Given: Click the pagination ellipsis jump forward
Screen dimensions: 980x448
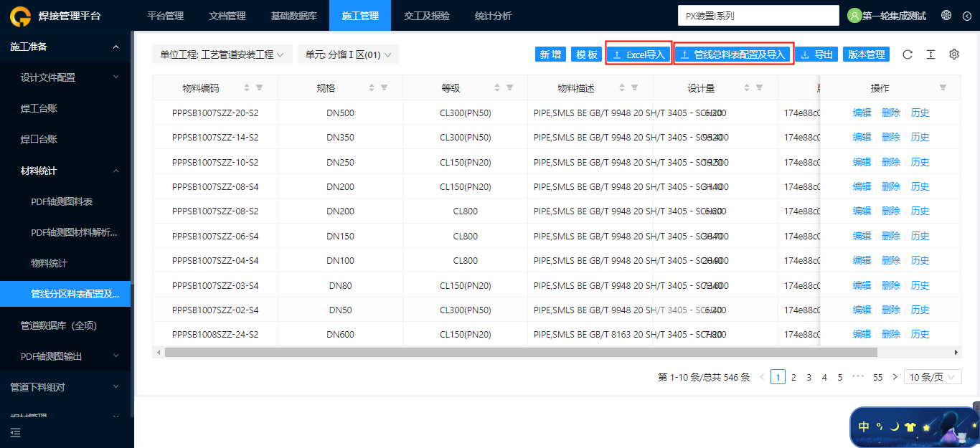Looking at the screenshot, I should [x=858, y=377].
